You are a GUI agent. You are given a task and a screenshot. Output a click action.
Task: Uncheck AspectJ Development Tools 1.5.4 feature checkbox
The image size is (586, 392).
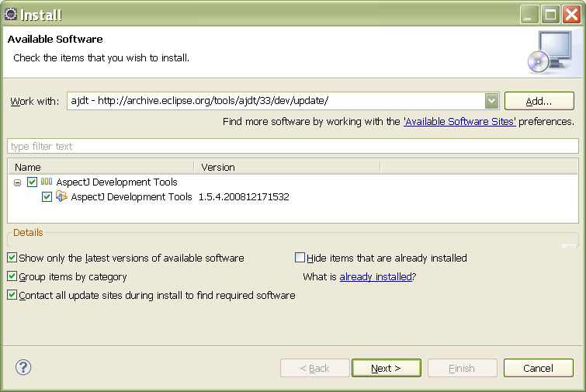pyautogui.click(x=47, y=196)
